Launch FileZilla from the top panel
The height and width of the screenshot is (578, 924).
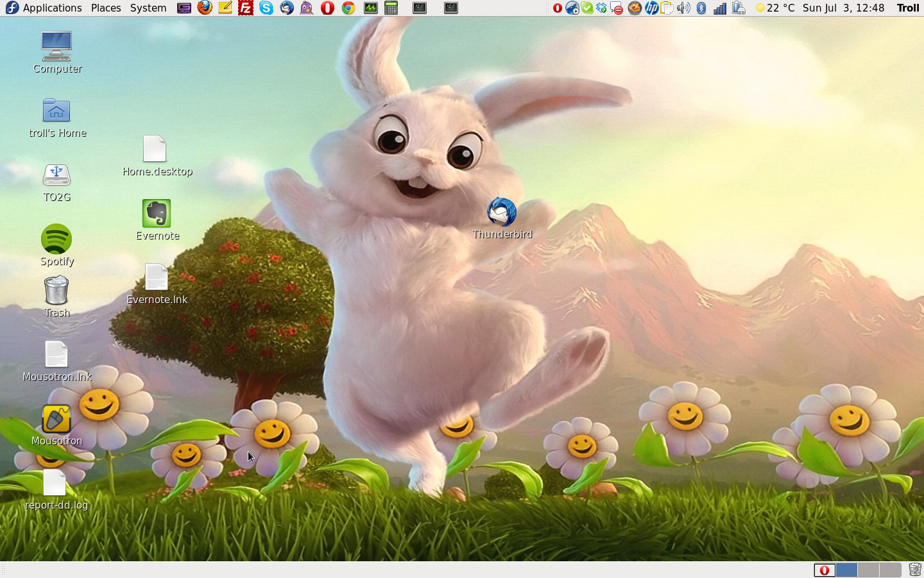click(x=246, y=8)
